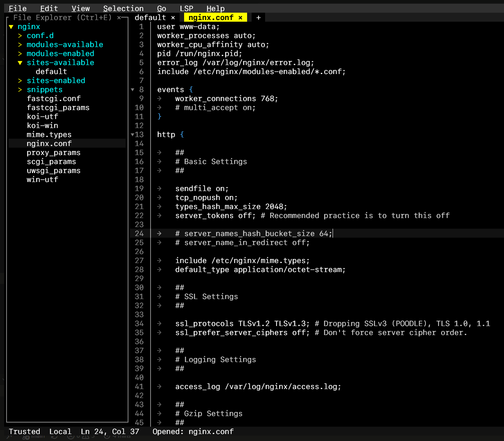The width and height of the screenshot is (504, 441).
Task: Open koi-win file
Action: click(43, 126)
